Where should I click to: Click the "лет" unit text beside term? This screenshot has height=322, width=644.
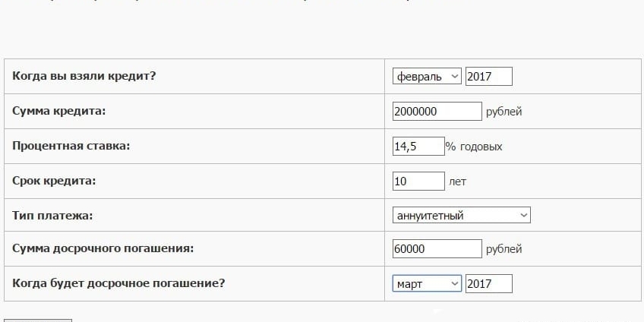point(458,182)
